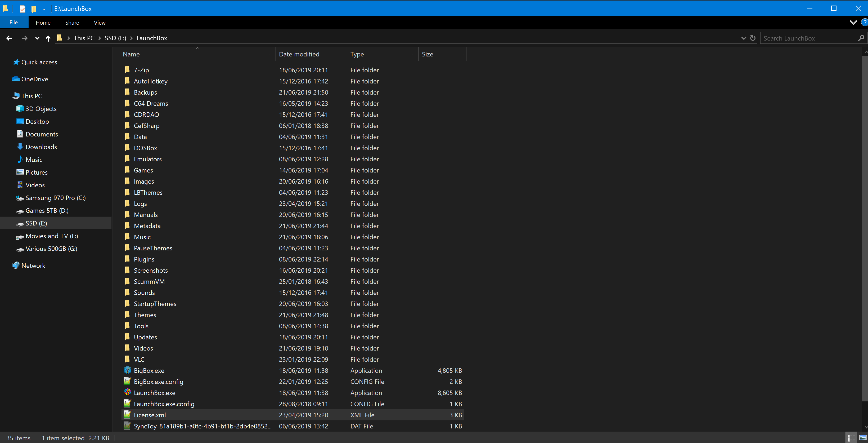Viewport: 868px width, 443px height.
Task: Click SSD (E:) in the breadcrumb path
Action: click(115, 38)
